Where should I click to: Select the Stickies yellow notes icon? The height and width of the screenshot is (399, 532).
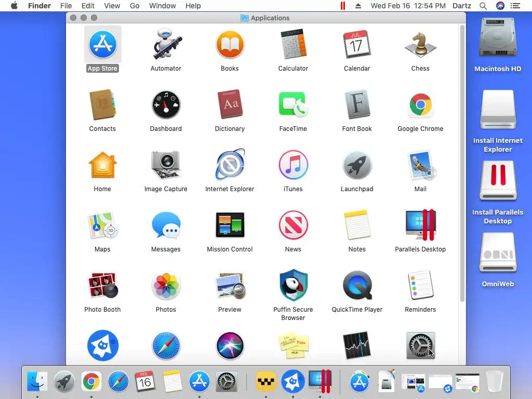click(293, 345)
